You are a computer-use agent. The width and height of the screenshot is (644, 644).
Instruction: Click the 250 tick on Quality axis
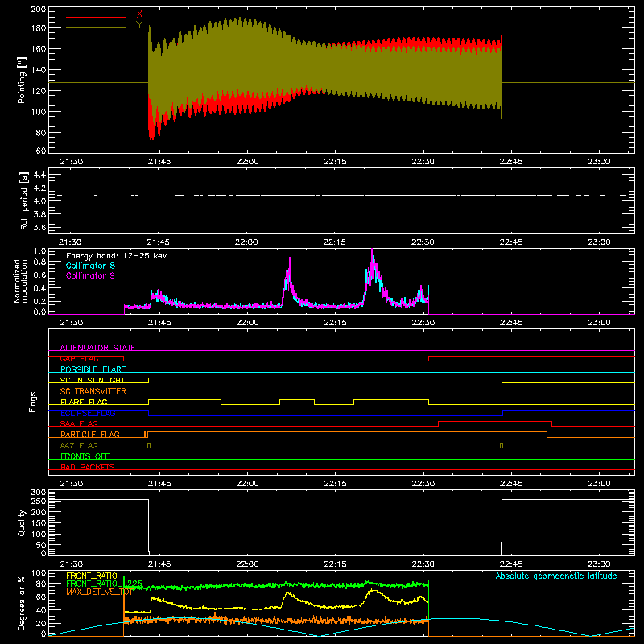tap(39, 501)
